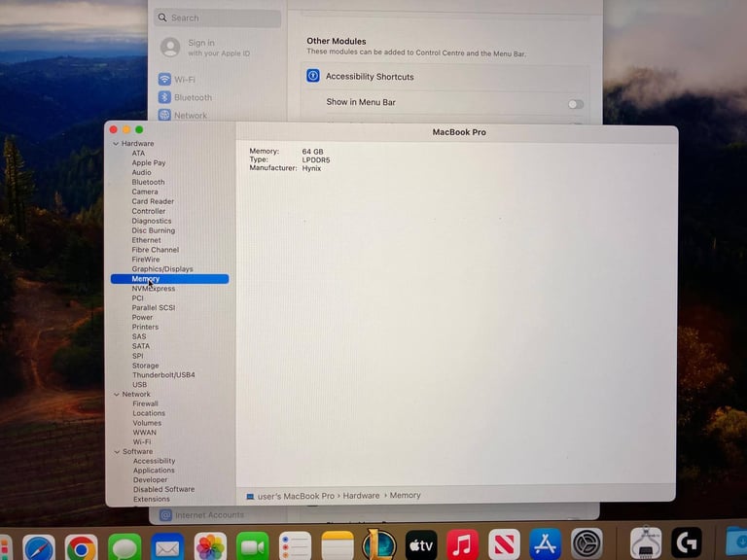The height and width of the screenshot is (560, 747).
Task: Launch League of Legends from Dock
Action: click(x=379, y=544)
